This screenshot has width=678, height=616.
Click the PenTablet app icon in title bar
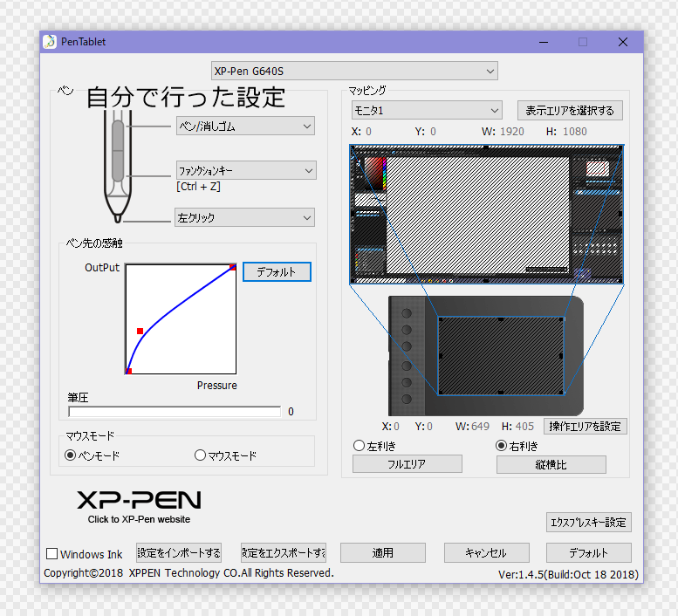pos(51,42)
